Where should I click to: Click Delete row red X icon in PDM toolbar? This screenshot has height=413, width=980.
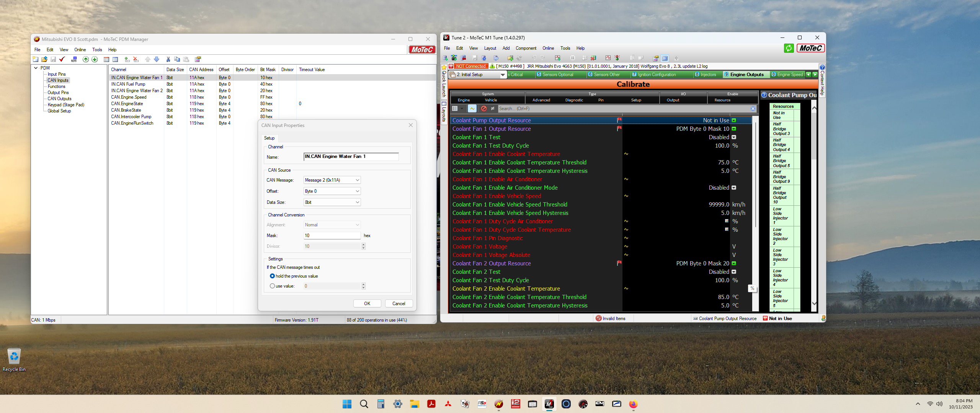tap(136, 59)
